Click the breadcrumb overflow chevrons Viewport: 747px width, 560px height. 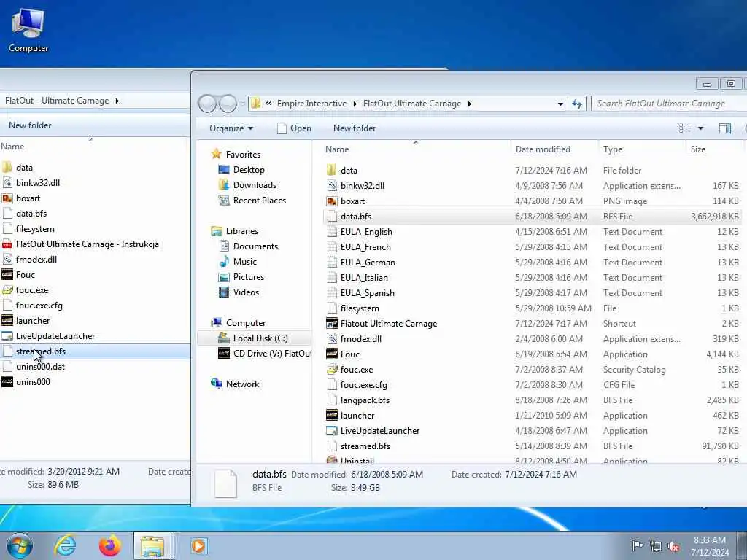tap(268, 104)
